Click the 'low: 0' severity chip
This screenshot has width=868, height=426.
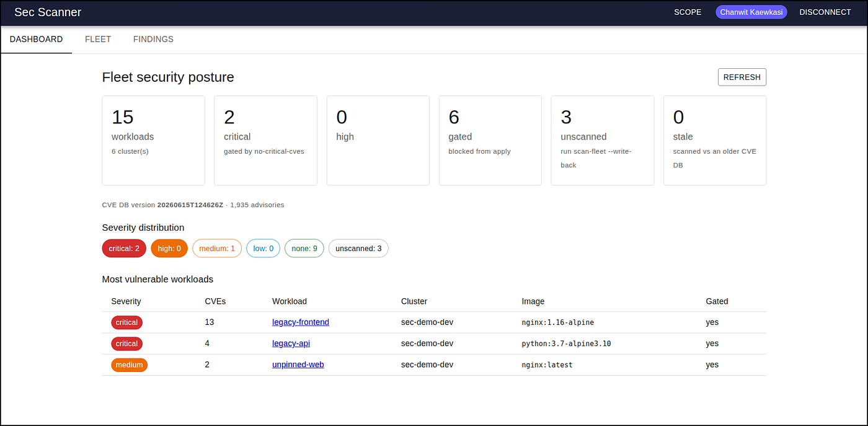263,249
